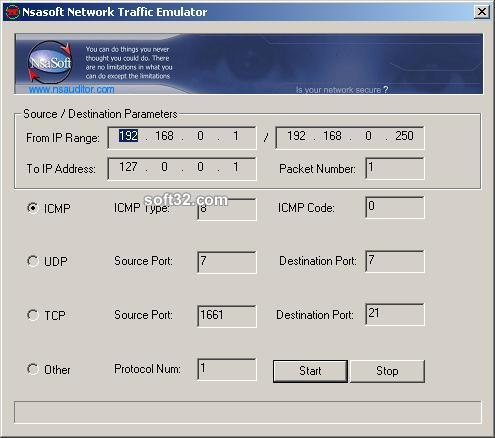Click the TCP Destination Port field 21
Screen dimensions: 495x438
click(x=395, y=314)
